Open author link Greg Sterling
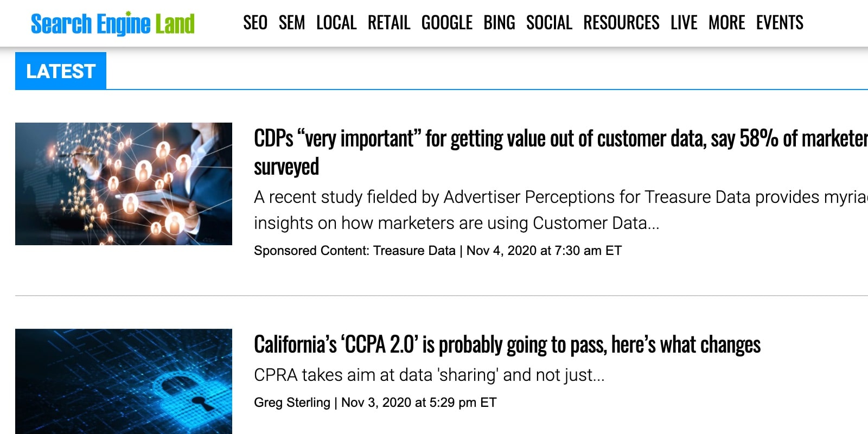 292,403
